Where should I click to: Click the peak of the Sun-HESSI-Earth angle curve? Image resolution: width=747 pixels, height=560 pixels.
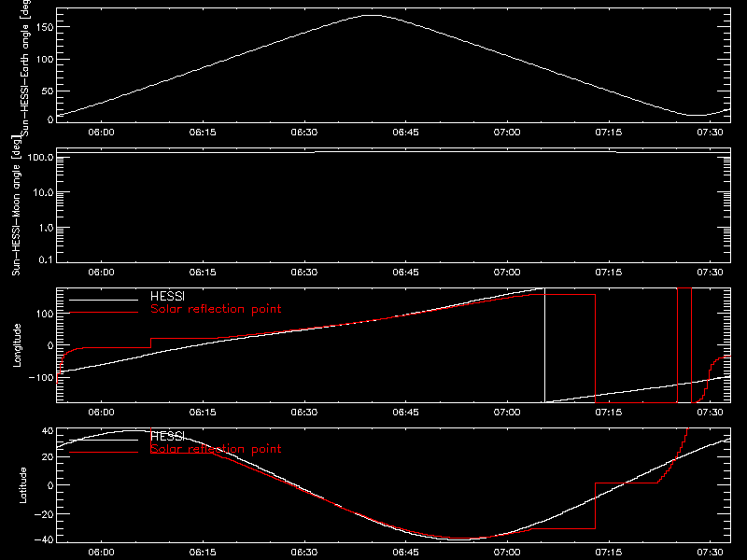pyautogui.click(x=372, y=15)
